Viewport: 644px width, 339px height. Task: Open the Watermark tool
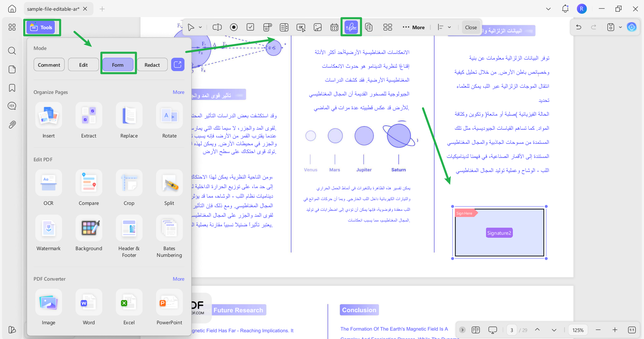49,233
